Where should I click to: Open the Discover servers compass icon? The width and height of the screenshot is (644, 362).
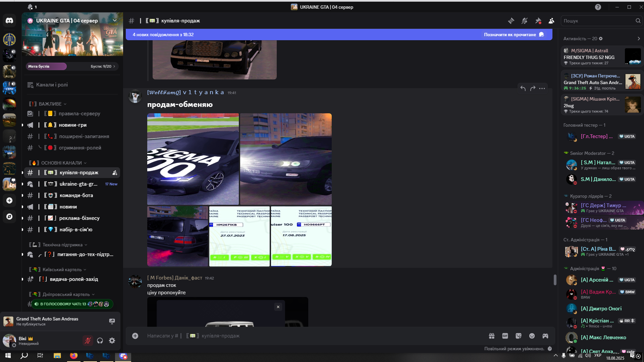click(9, 217)
